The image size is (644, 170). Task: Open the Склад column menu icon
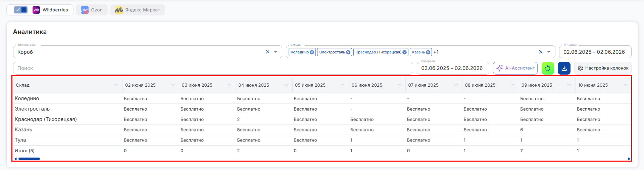pyautogui.click(x=116, y=85)
